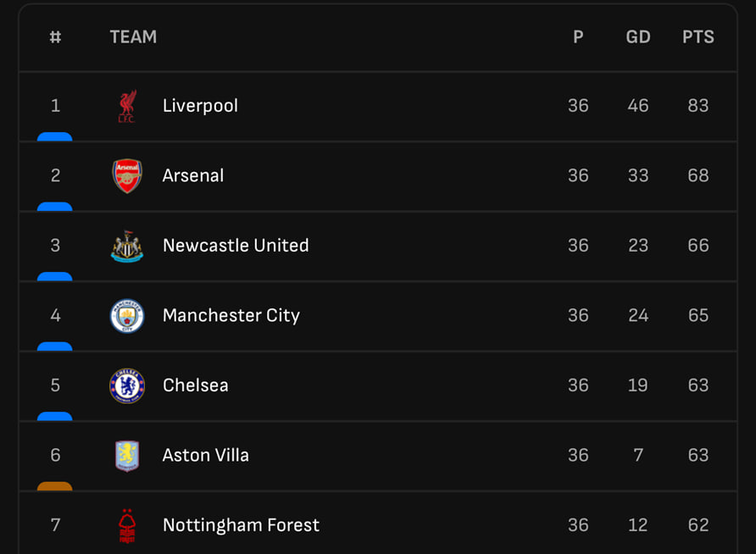Screen dimensions: 756x554
Task: Click the Manchester City badge icon
Action: [x=127, y=316]
